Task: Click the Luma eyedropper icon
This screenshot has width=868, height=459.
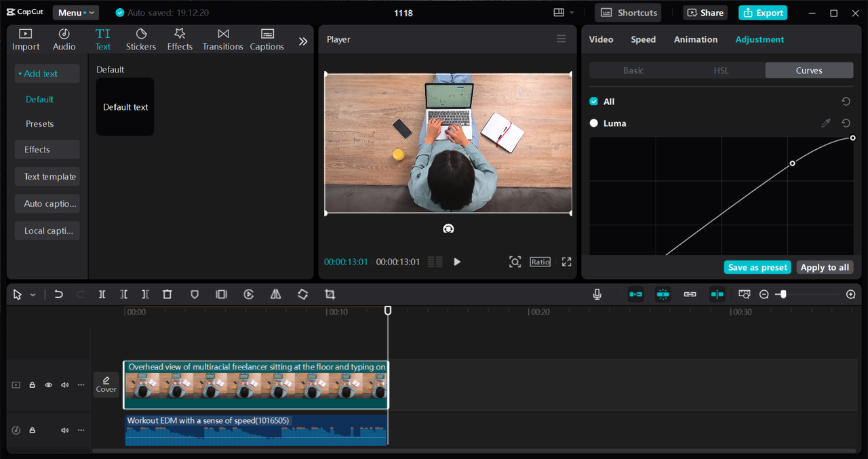Action: 825,123
